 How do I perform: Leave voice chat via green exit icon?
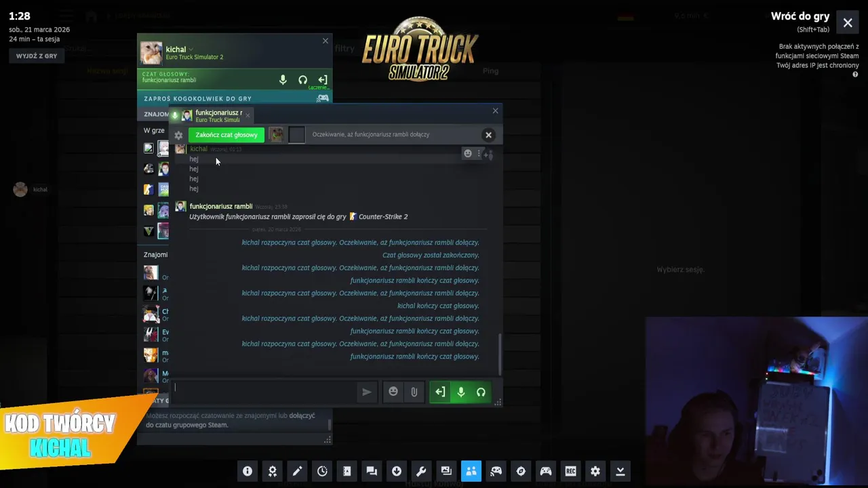point(440,392)
